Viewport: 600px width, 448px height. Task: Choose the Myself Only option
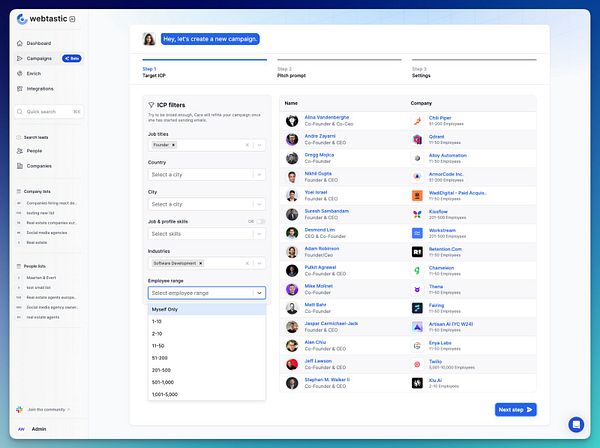(x=207, y=309)
